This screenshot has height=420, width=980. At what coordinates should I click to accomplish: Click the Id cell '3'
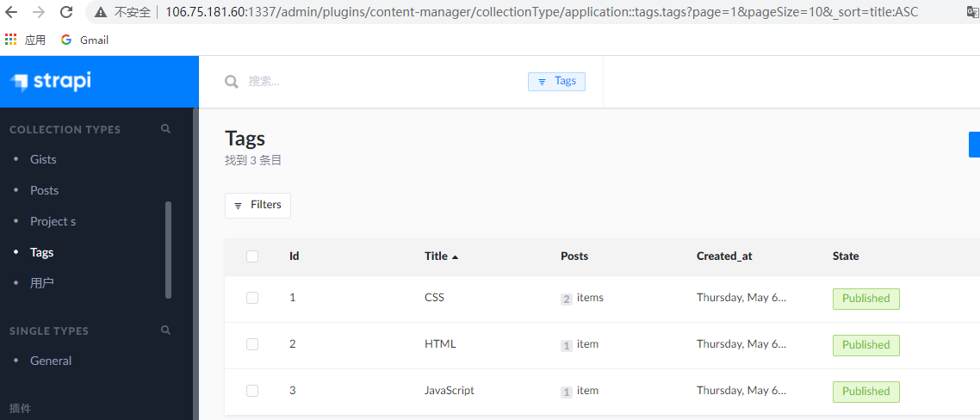coord(293,391)
